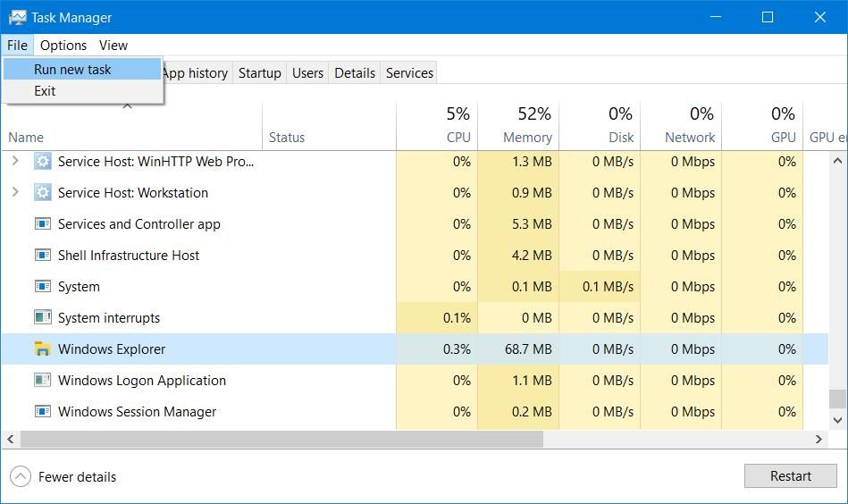Click the 4.2 MB memory value
Screen dimensions: 848x504
tap(532, 256)
